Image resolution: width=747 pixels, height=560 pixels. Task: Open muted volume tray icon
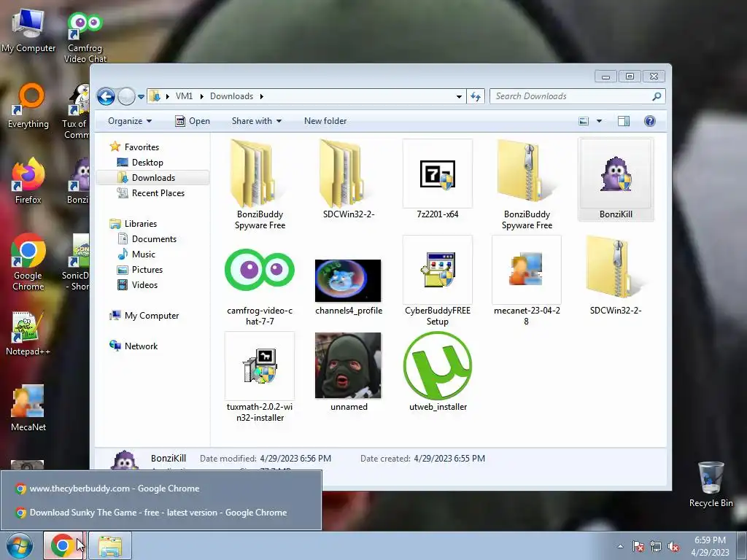(673, 546)
